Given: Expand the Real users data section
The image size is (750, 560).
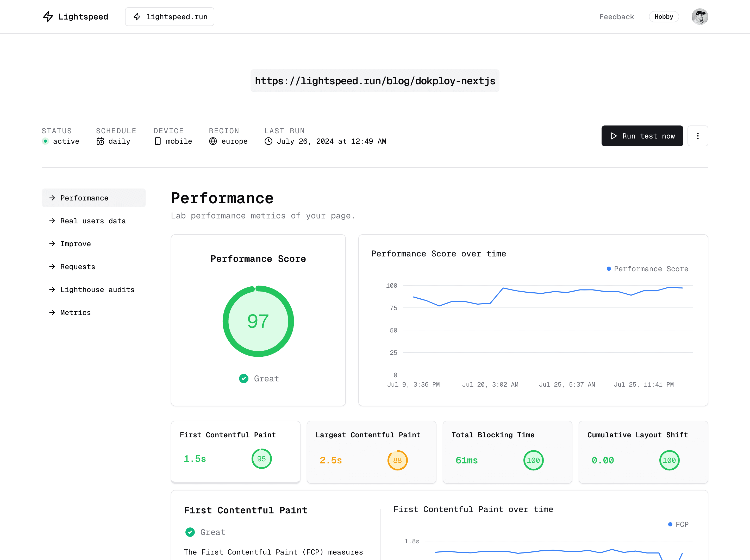Looking at the screenshot, I should pos(92,221).
